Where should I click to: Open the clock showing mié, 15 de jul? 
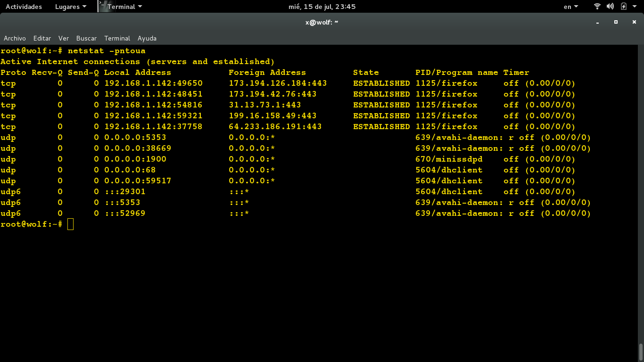322,7
